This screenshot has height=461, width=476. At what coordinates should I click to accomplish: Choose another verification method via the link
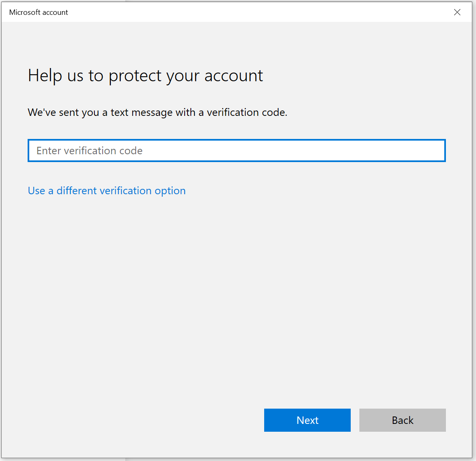tap(107, 191)
